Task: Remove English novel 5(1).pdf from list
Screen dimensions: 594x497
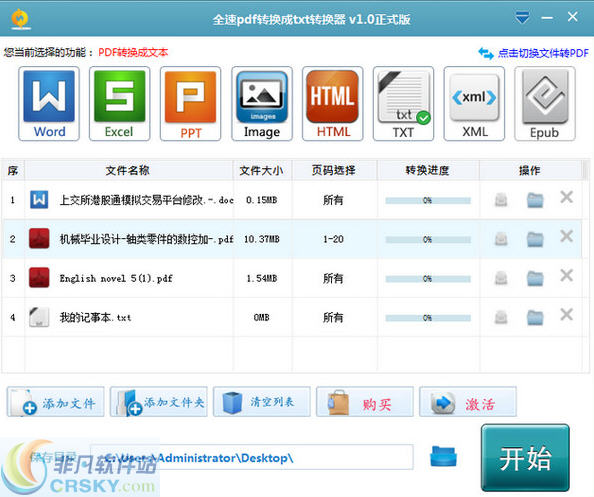Action: coord(566,275)
